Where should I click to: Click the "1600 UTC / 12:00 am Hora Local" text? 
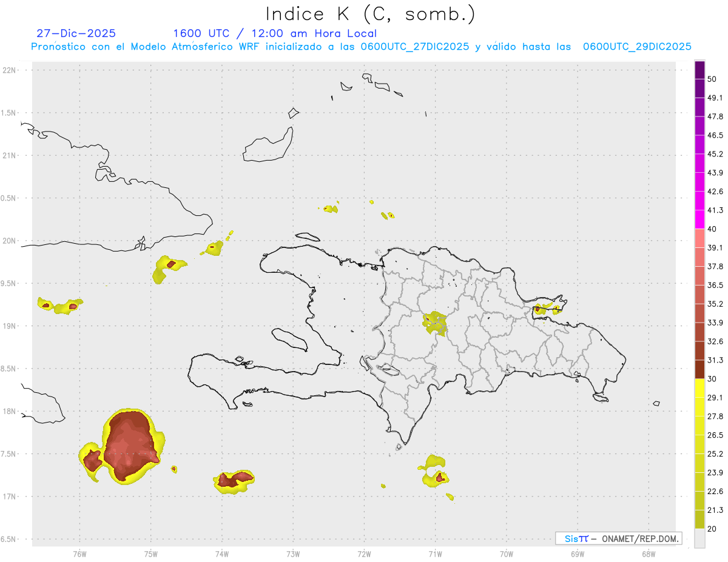click(275, 33)
